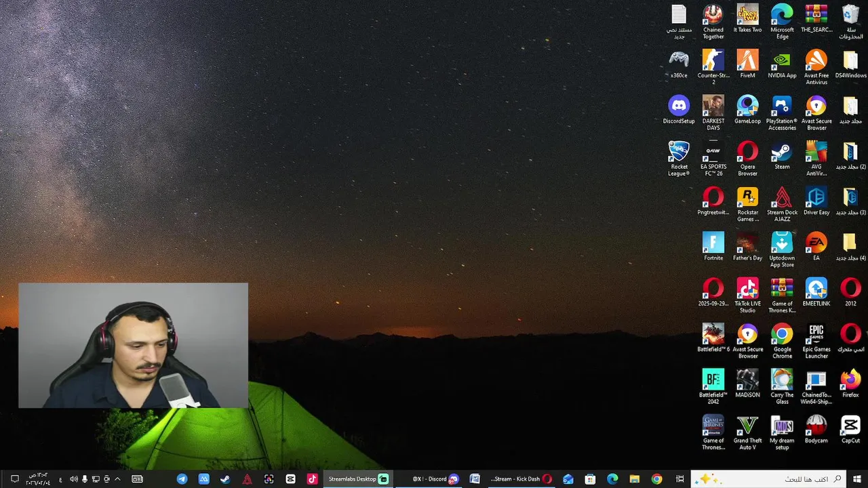The image size is (868, 488).
Task: Open the Epic Games Launcher shortcut
Action: (x=816, y=341)
